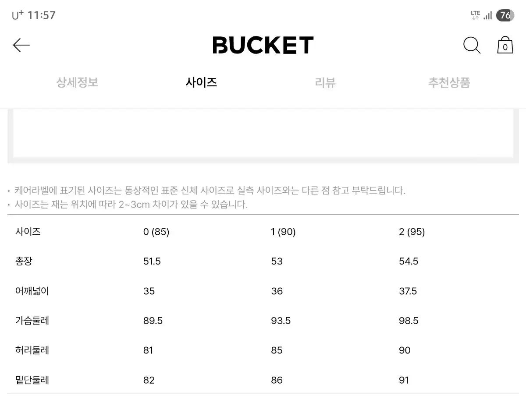This screenshot has width=526, height=420.
Task: Tap the 2 (95) size column header
Action: pyautogui.click(x=412, y=232)
